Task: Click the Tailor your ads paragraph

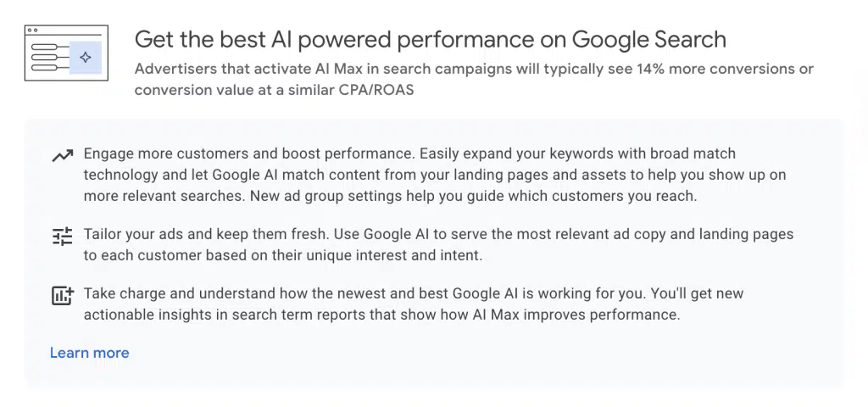Action: click(438, 244)
